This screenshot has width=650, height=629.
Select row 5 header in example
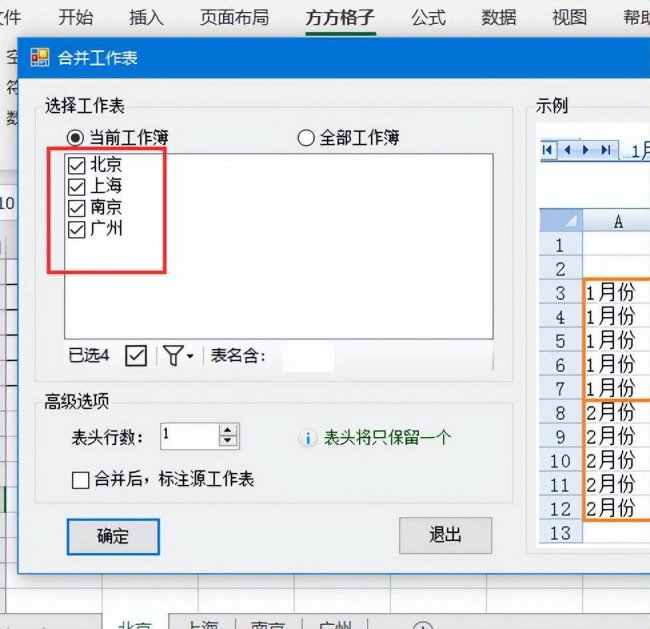coord(560,341)
